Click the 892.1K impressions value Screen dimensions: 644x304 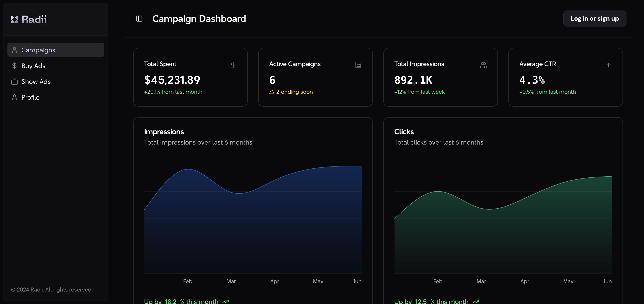pos(413,80)
